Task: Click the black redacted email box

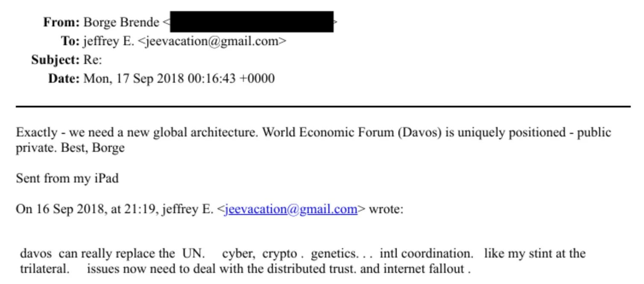Action: click(252, 22)
